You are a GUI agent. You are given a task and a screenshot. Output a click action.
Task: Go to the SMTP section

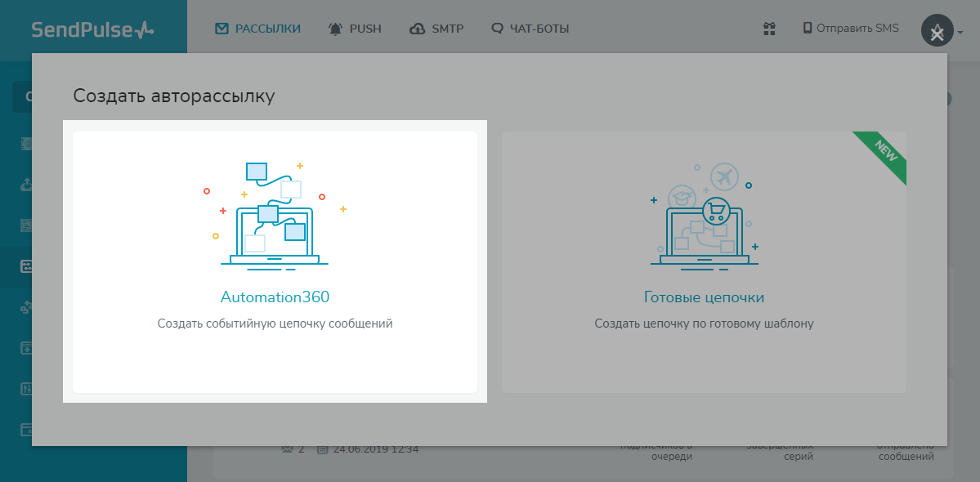click(436, 29)
